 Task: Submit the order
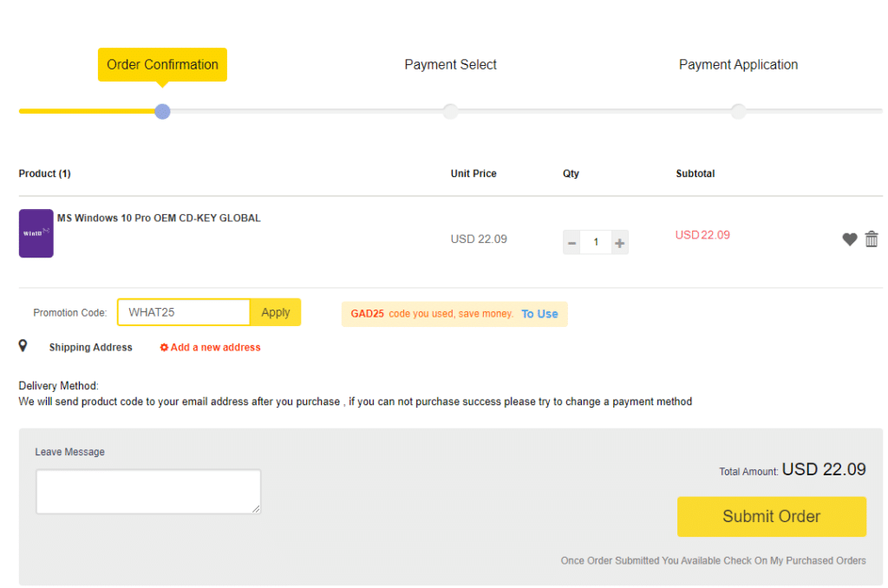[771, 517]
